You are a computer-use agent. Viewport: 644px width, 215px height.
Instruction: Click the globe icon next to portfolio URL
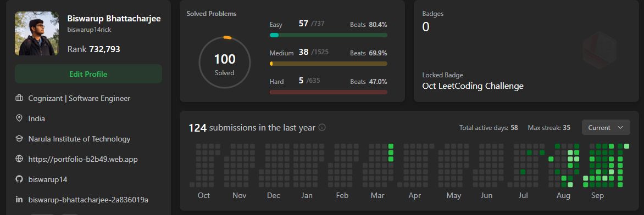[x=19, y=159]
